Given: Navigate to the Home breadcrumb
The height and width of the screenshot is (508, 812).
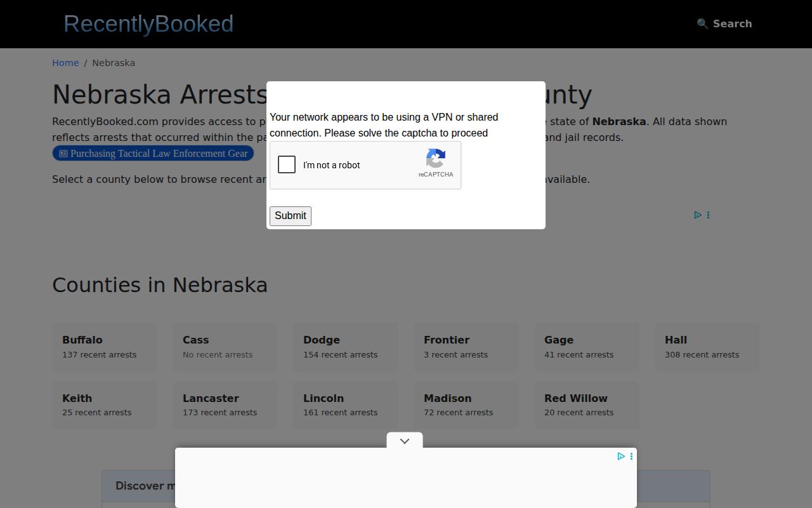Looking at the screenshot, I should 65,63.
